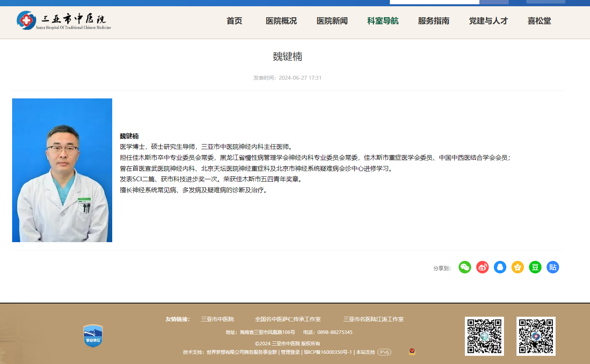Follow the 三亚市中医院 friendly link
Screen dimensions: 590x364
click(x=217, y=319)
